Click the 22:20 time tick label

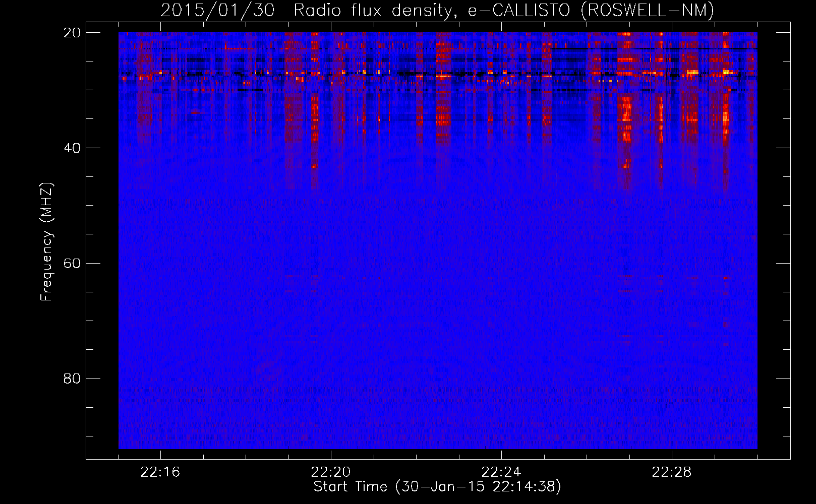(331, 472)
